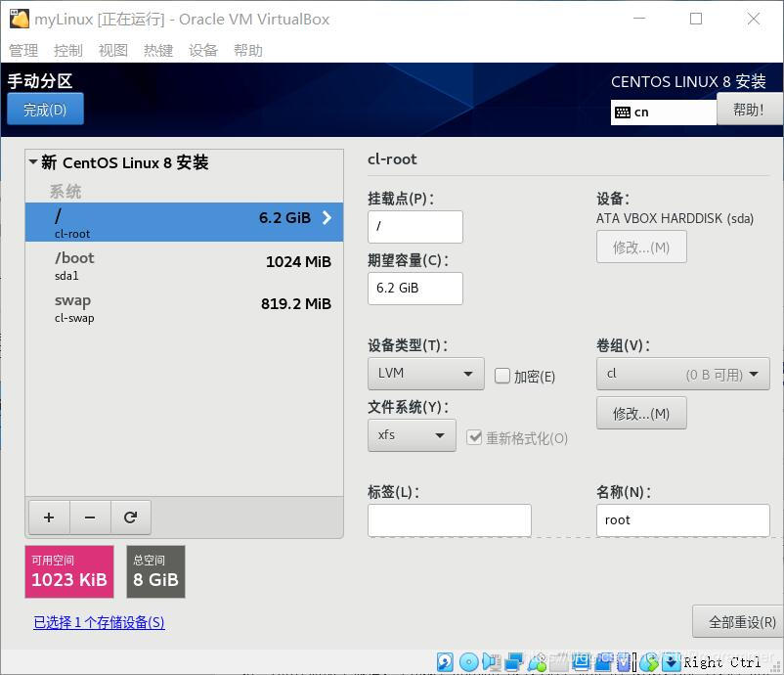Viewport: 784px width, 675px height.
Task: Select the swap cl-swap partition row
Action: (184, 308)
